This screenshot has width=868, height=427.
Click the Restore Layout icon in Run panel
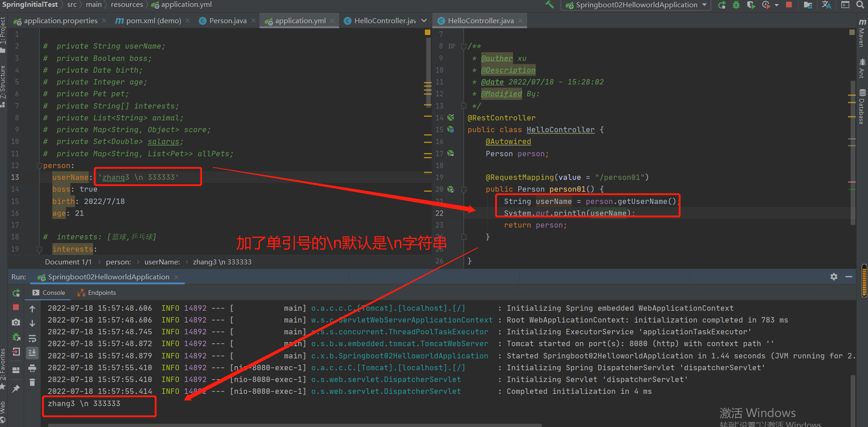16,370
